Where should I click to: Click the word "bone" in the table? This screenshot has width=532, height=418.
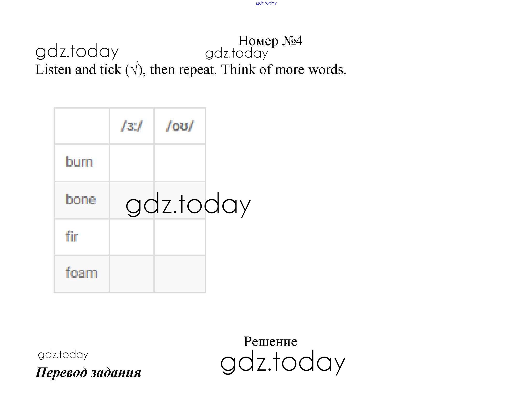[81, 199]
